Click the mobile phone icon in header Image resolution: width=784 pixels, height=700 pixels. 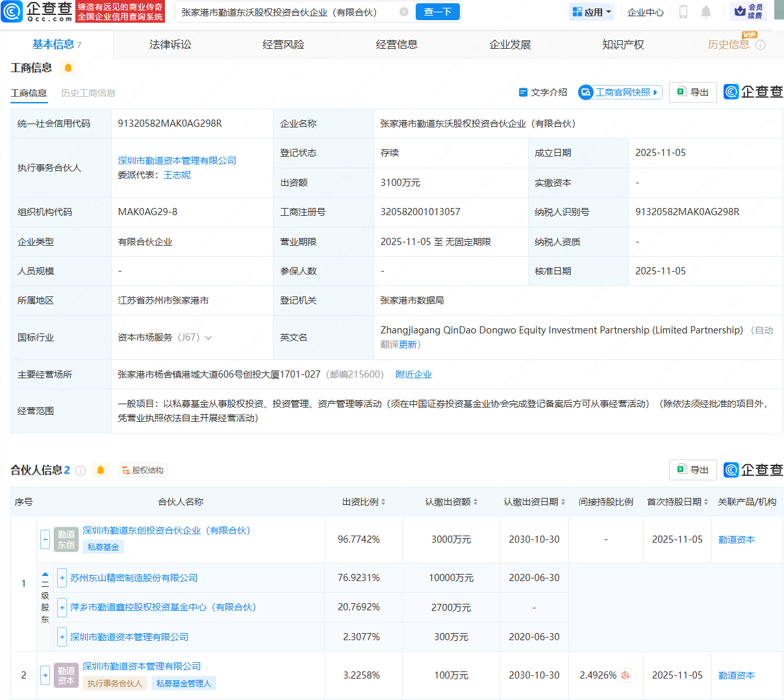click(x=683, y=12)
